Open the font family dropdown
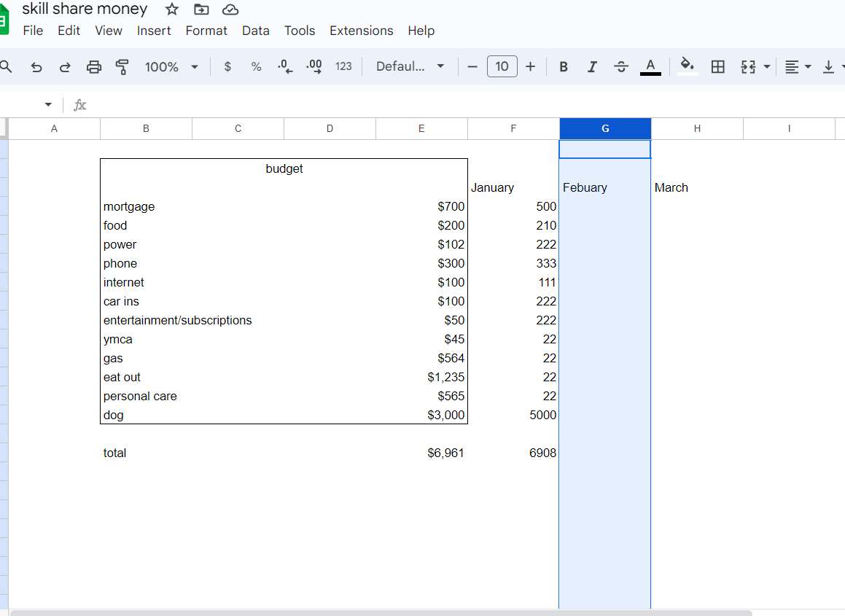845x616 pixels. click(410, 66)
